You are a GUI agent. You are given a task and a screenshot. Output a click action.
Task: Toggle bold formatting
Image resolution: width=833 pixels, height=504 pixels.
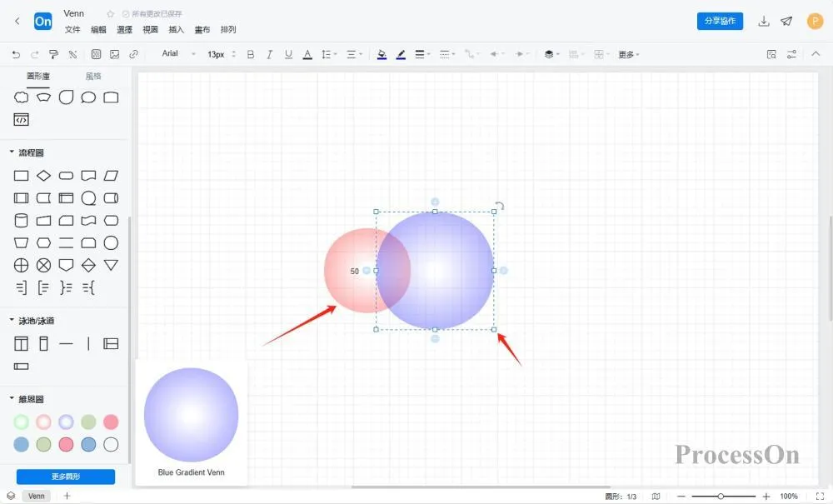(x=251, y=54)
